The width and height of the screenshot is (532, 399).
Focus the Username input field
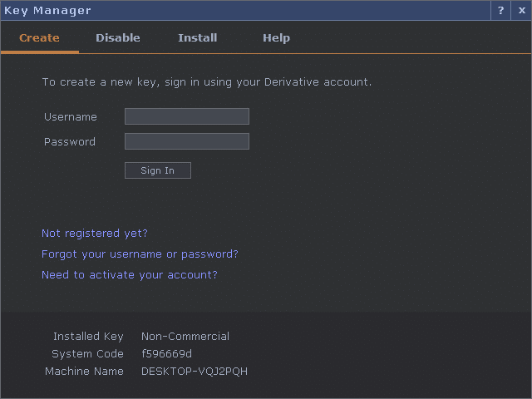pos(187,116)
